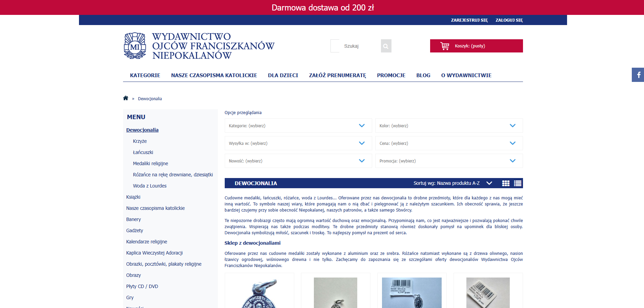Switch to grid view of products
The image size is (644, 308).
point(506,183)
